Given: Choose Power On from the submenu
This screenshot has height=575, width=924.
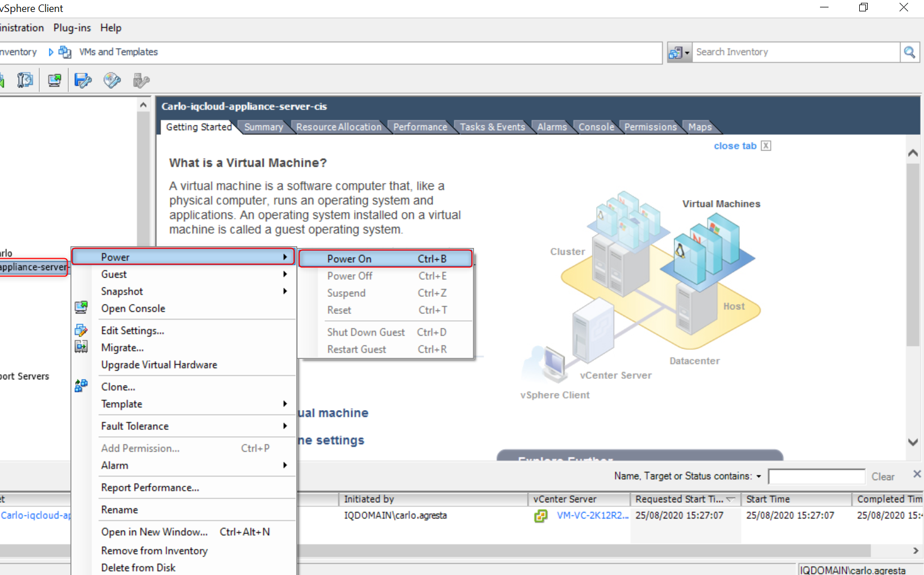Looking at the screenshot, I should pos(385,259).
